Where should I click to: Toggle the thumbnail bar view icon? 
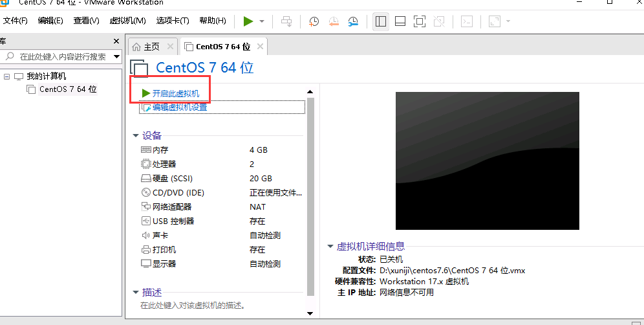(400, 21)
